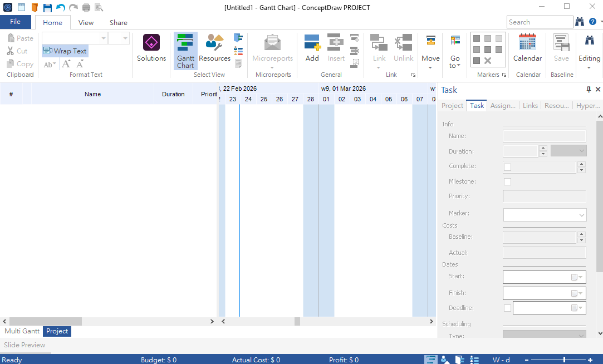This screenshot has width=603, height=364.
Task: Click the decrease font size icon
Action: coord(80,64)
